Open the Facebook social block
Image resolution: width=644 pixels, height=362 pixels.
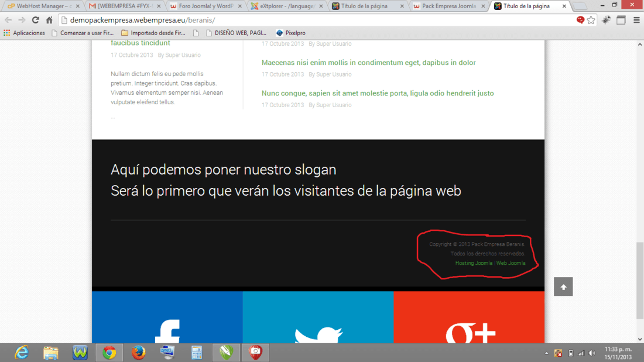[167, 317]
